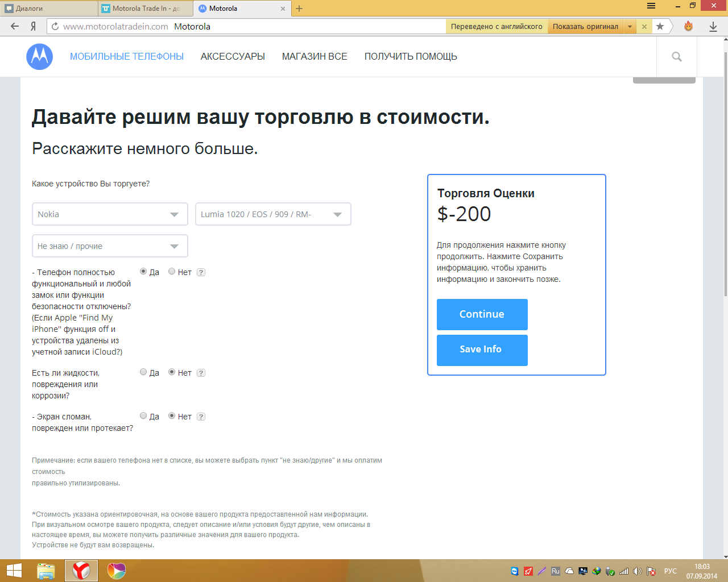Open network signal tray icon
The width and height of the screenshot is (728, 582).
[x=624, y=571]
